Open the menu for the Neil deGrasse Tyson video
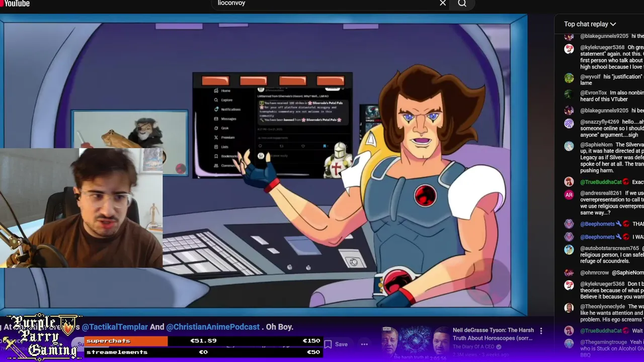The height and width of the screenshot is (362, 644). point(541,331)
